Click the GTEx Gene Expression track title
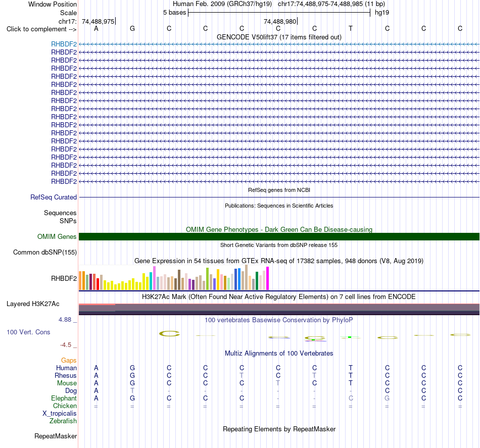Screen dimensions: 480x448 click(x=279, y=261)
